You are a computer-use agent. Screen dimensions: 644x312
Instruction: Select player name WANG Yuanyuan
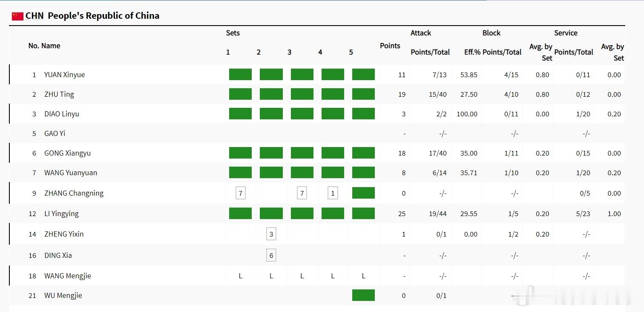(x=71, y=173)
